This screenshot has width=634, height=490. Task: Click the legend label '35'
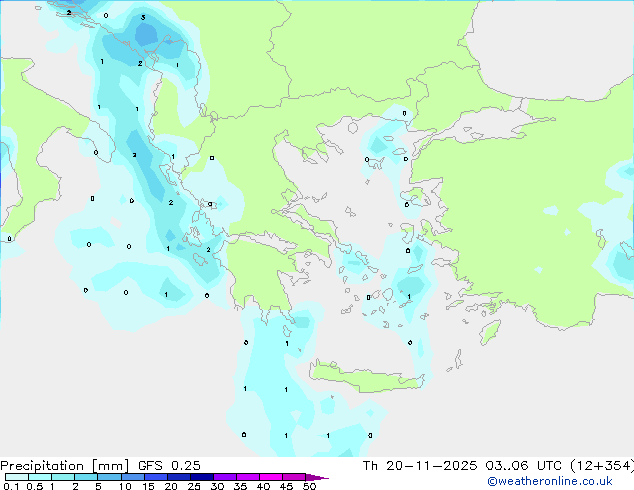click(x=241, y=486)
